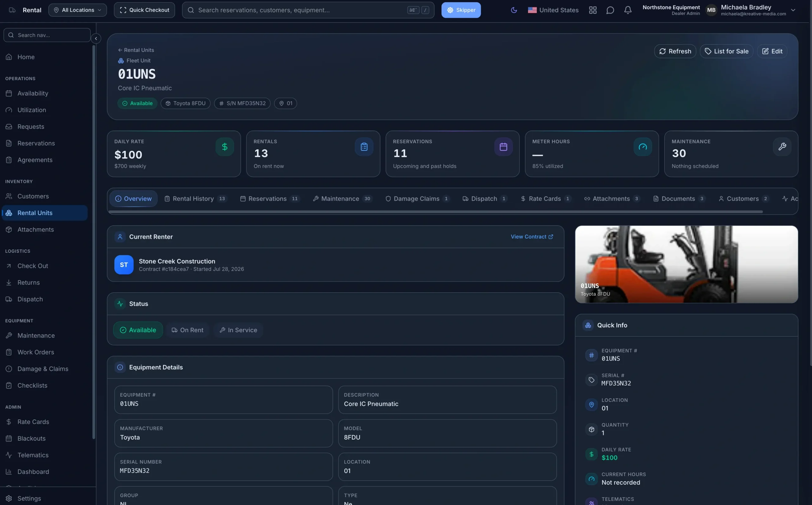Collapse the sidebar with chevron button
812x505 pixels.
pos(96,38)
